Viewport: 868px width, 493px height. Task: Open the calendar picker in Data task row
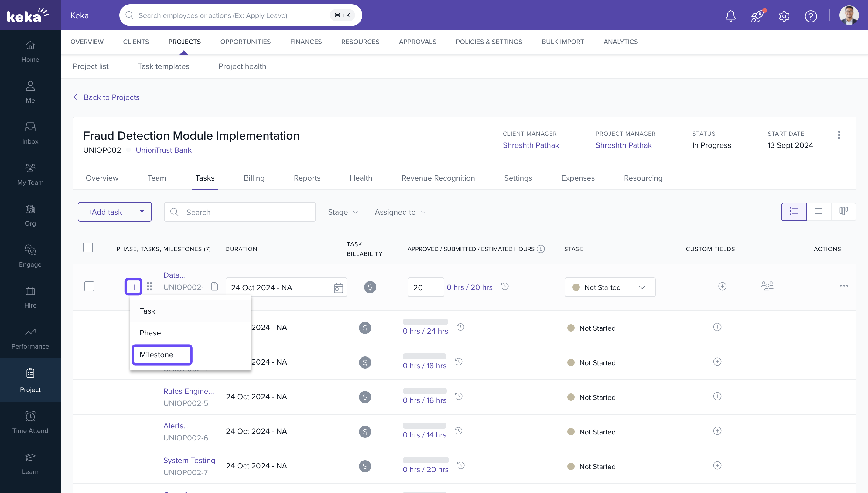[x=338, y=288]
